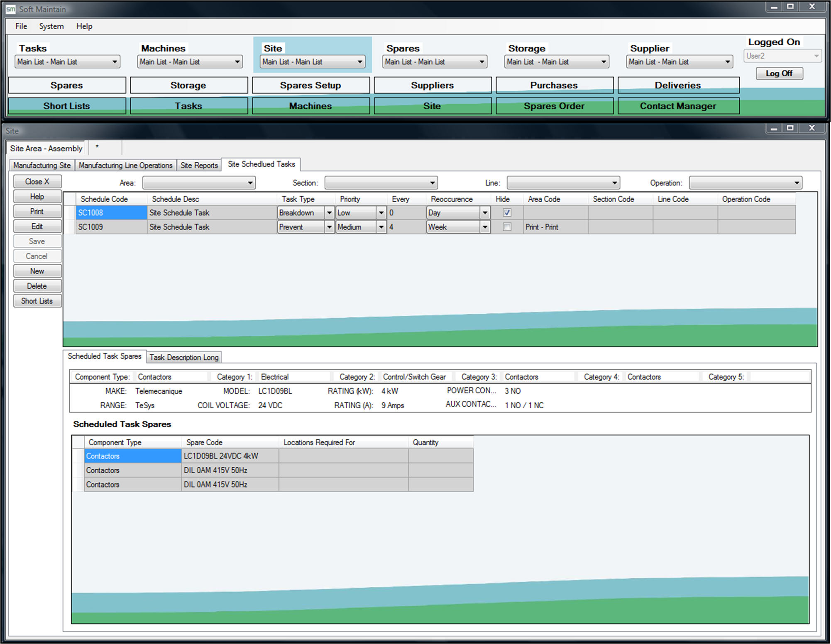Open green Site module button
Screen dimensions: 831x644
433,106
